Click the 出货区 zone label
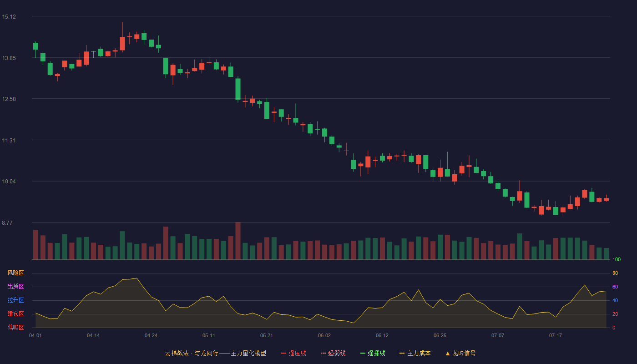Image resolution: width=637 pixels, height=364 pixels. 15,287
